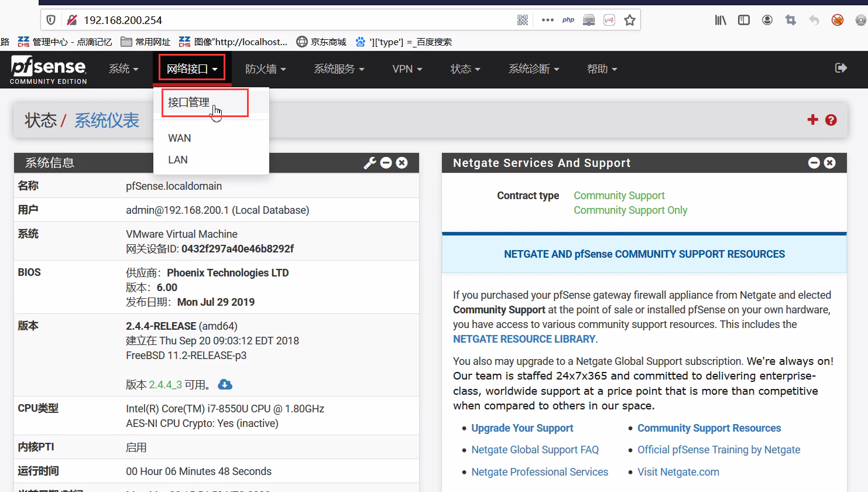Open the Community Support link
Image resolution: width=868 pixels, height=492 pixels.
[619, 196]
